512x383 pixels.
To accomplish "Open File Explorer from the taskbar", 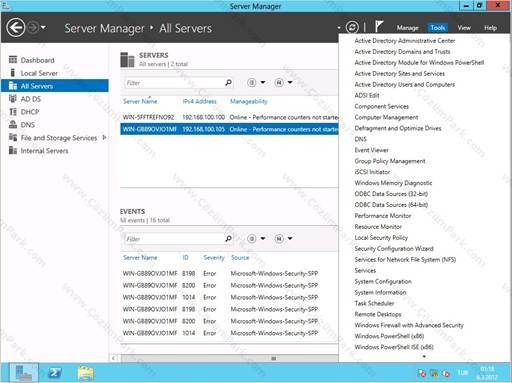I will (x=86, y=373).
